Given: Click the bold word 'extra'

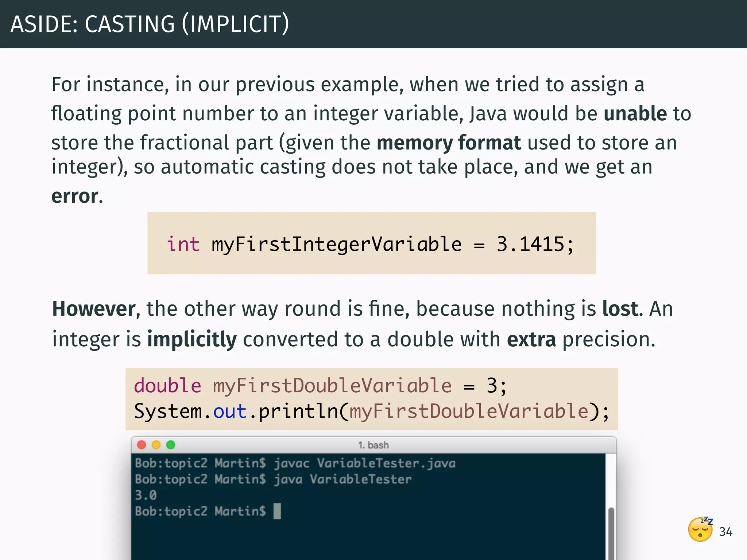Looking at the screenshot, I should coord(531,339).
